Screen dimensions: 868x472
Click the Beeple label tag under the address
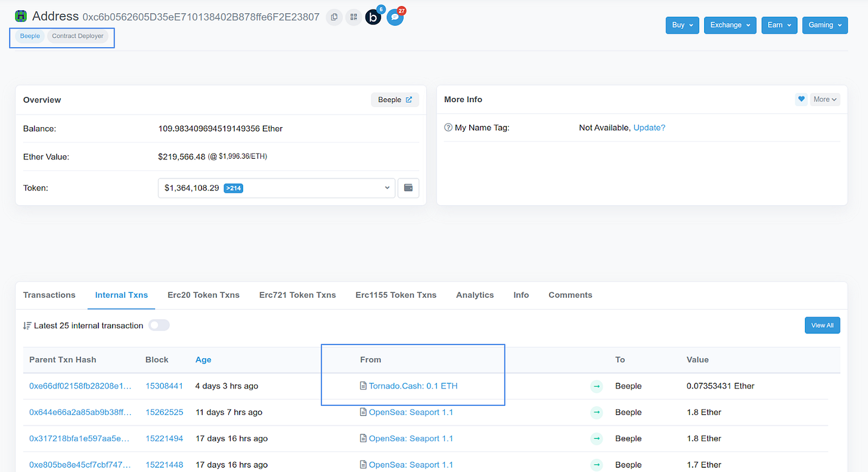click(x=30, y=36)
